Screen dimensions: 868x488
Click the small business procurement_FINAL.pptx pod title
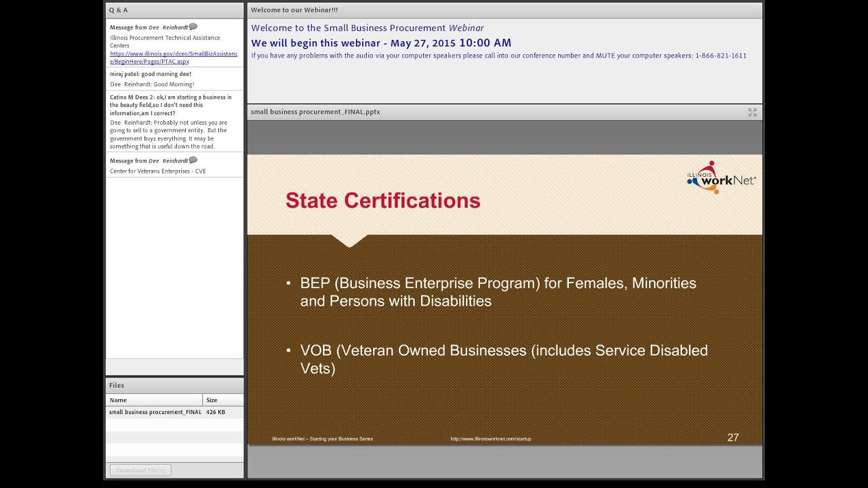point(315,112)
